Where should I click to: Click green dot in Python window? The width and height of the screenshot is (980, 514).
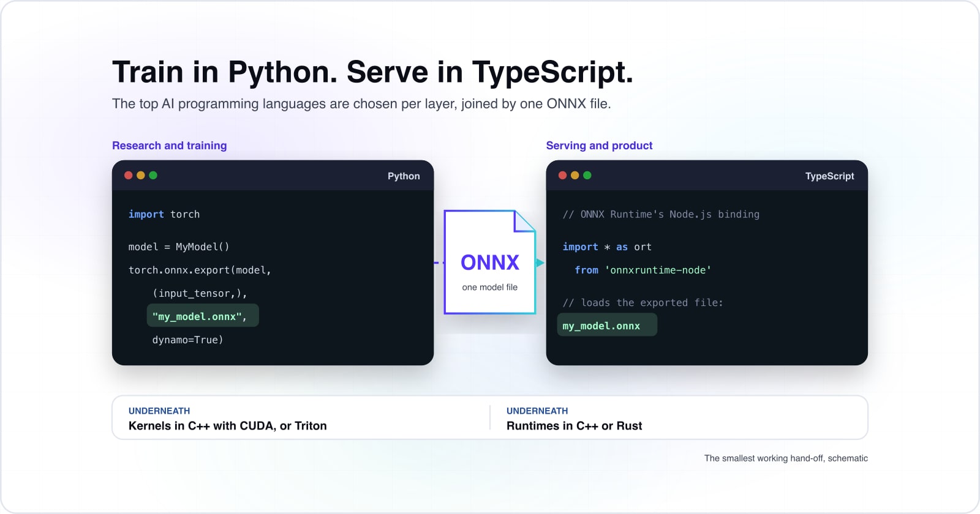click(153, 175)
